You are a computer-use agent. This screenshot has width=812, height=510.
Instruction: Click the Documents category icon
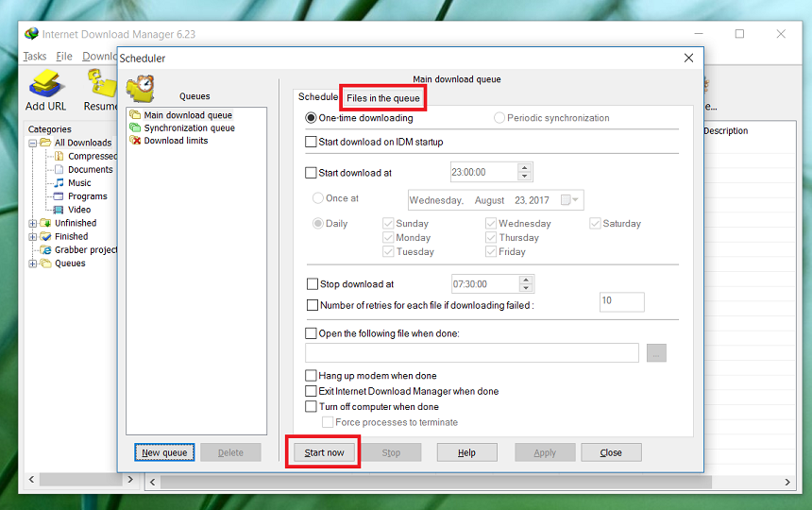[x=59, y=169]
